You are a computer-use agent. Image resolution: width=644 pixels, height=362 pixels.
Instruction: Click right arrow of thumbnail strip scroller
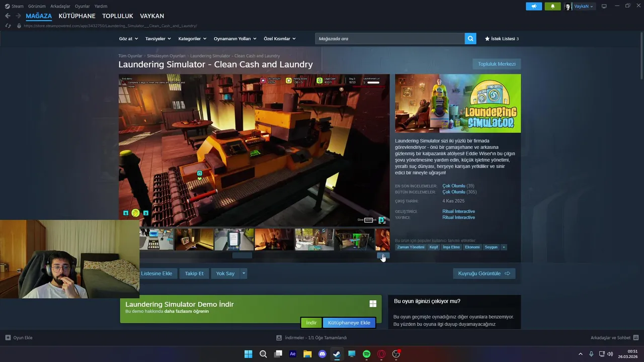[383, 255]
